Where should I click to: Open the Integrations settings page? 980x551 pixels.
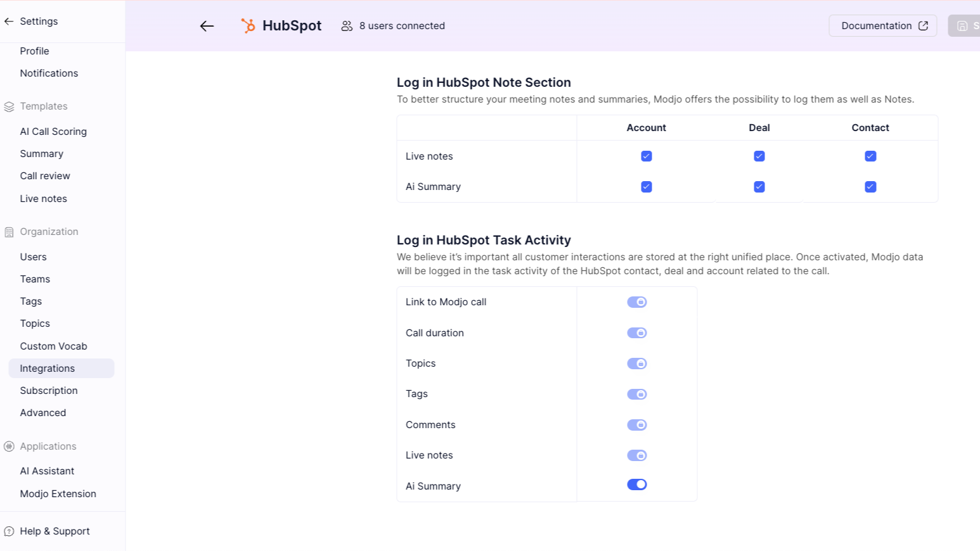(47, 368)
